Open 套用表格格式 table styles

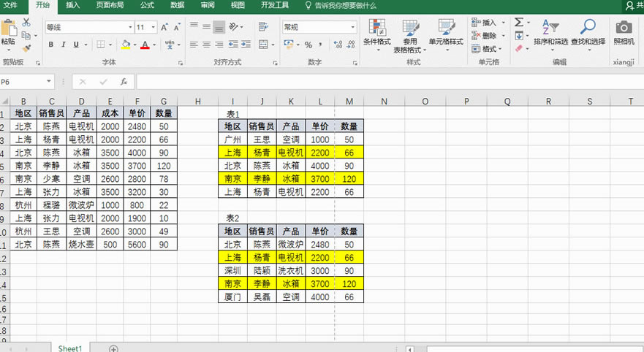[x=410, y=36]
